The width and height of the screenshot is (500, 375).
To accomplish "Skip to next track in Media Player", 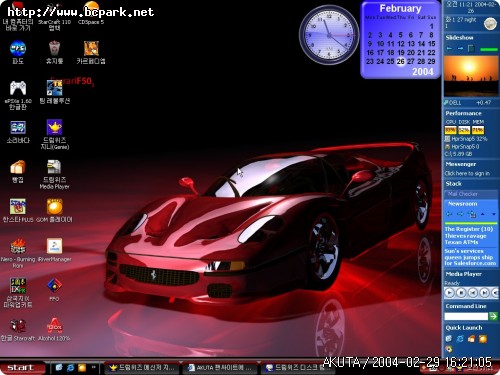I will (x=484, y=293).
